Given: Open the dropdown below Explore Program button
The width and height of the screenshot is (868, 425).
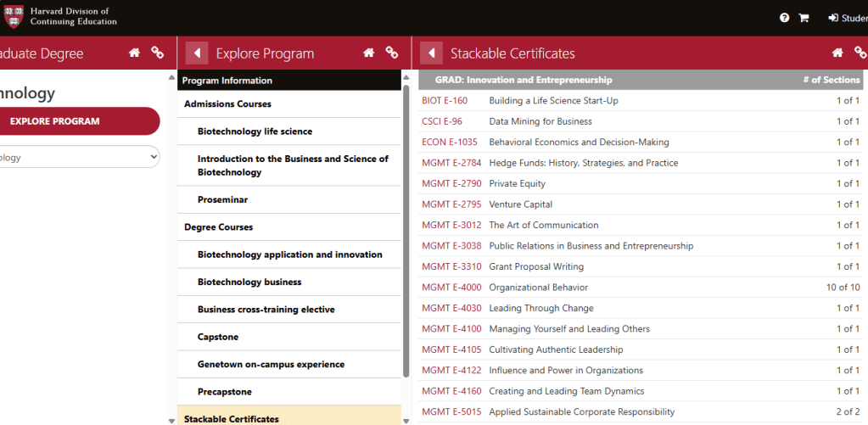Looking at the screenshot, I should [x=80, y=157].
